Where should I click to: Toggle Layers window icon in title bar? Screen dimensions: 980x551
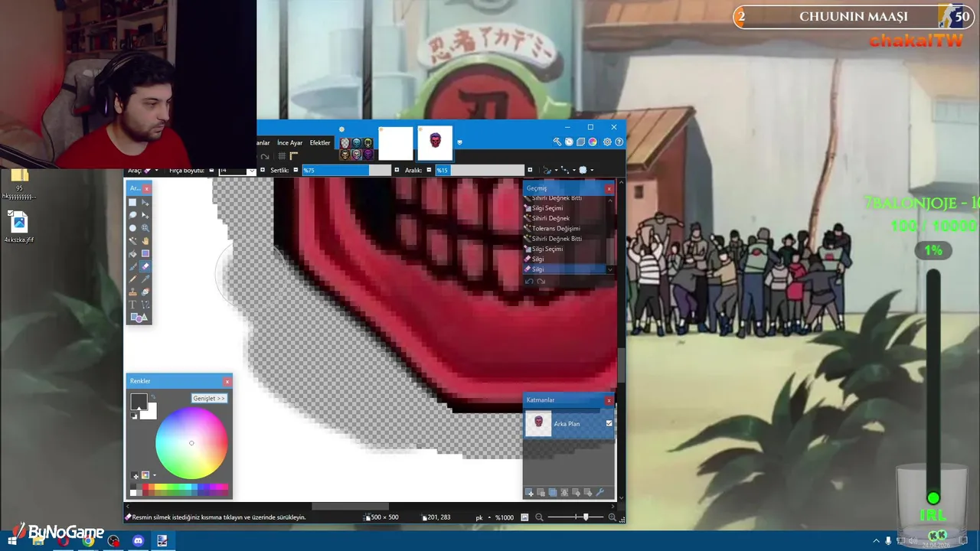point(581,142)
